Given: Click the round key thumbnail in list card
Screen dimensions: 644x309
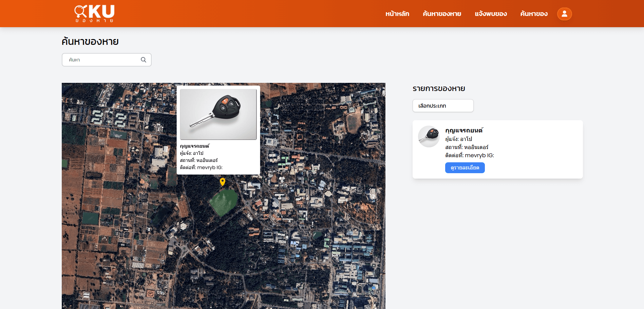Looking at the screenshot, I should [429, 137].
